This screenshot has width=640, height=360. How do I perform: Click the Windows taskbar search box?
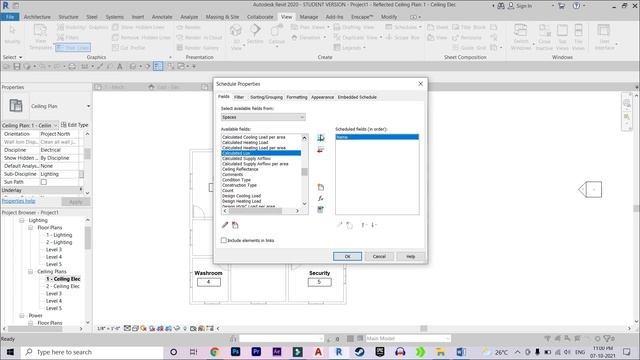click(x=92, y=352)
